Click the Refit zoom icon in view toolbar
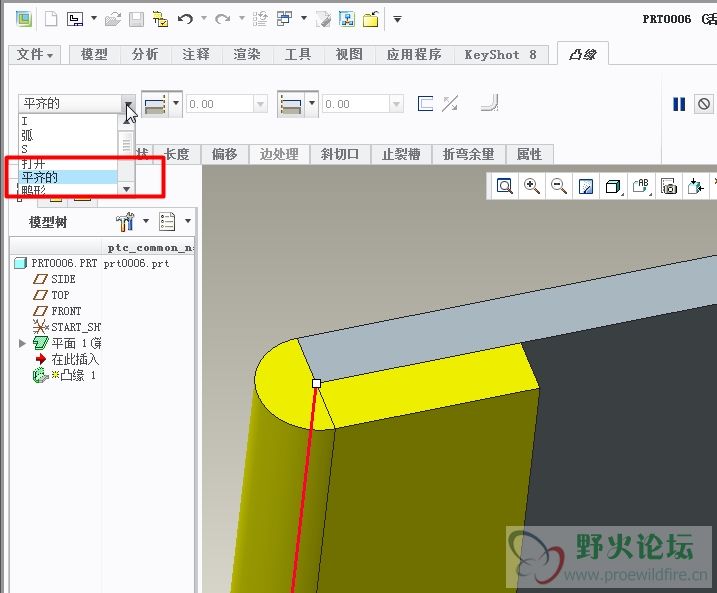Screen dimensions: 717x593 click(x=505, y=186)
